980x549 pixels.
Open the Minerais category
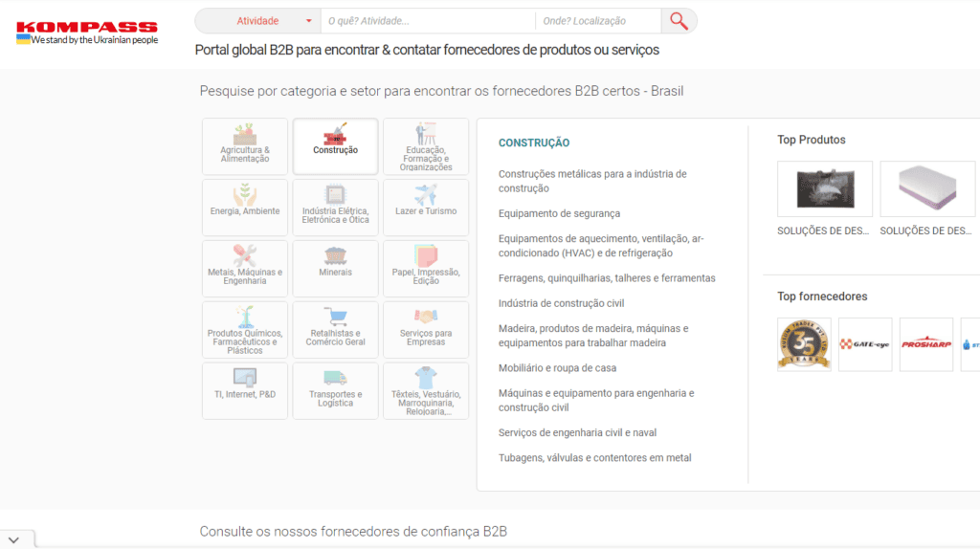[336, 269]
